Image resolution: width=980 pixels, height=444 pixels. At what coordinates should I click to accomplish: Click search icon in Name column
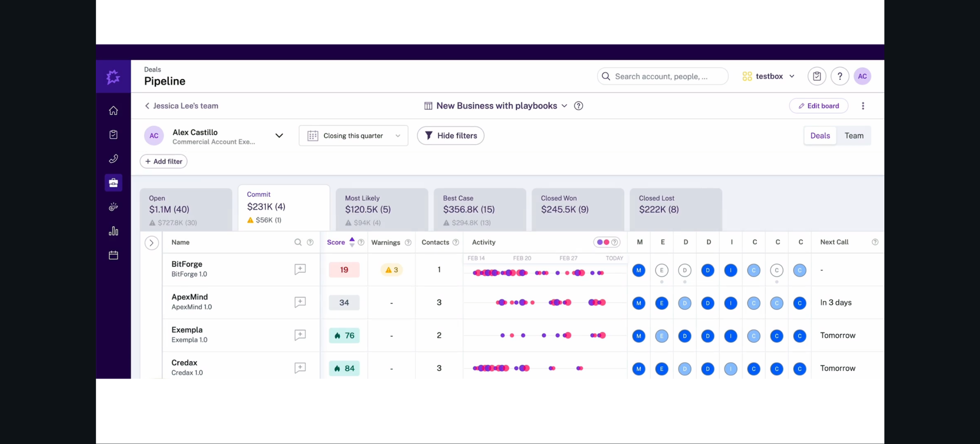tap(298, 242)
